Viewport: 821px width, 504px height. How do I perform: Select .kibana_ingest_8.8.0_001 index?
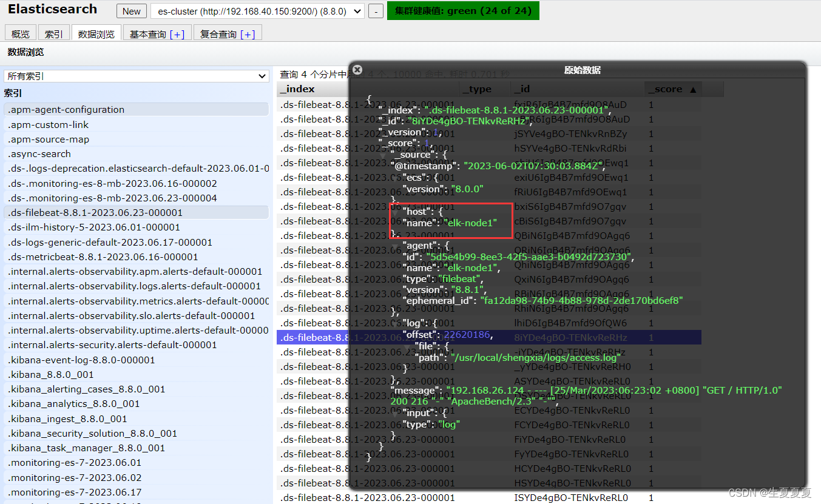pyautogui.click(x=137, y=418)
